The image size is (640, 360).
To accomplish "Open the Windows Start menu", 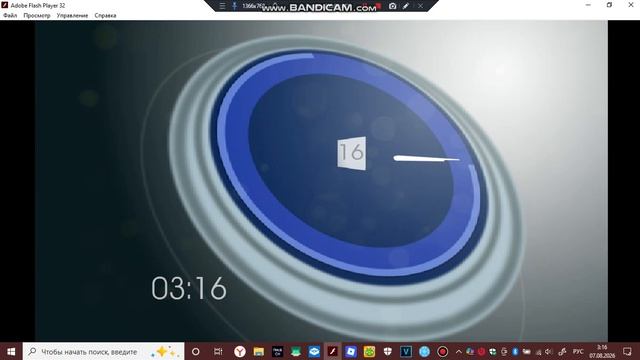I will pos(11,351).
